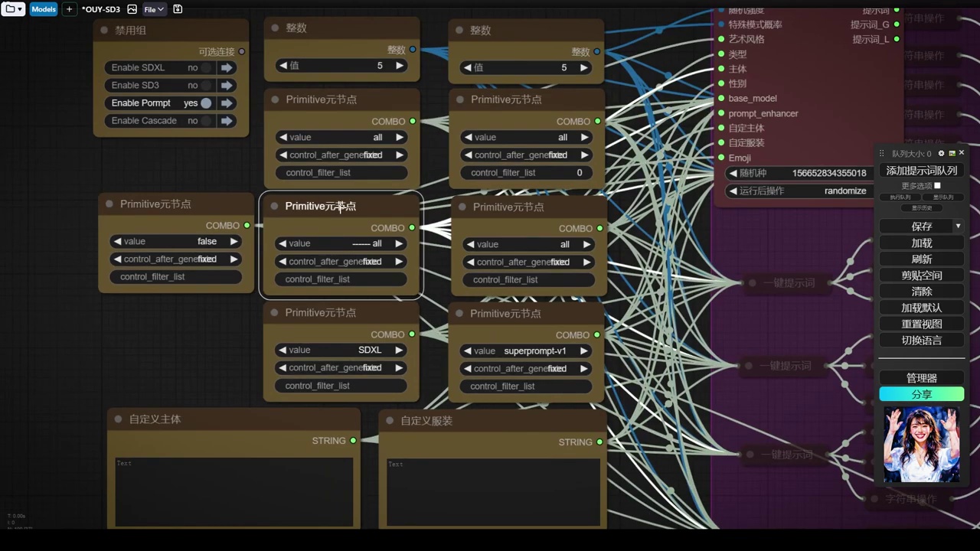Viewport: 980px width, 551px height.
Task: Click the 加载默认 button
Action: [922, 308]
